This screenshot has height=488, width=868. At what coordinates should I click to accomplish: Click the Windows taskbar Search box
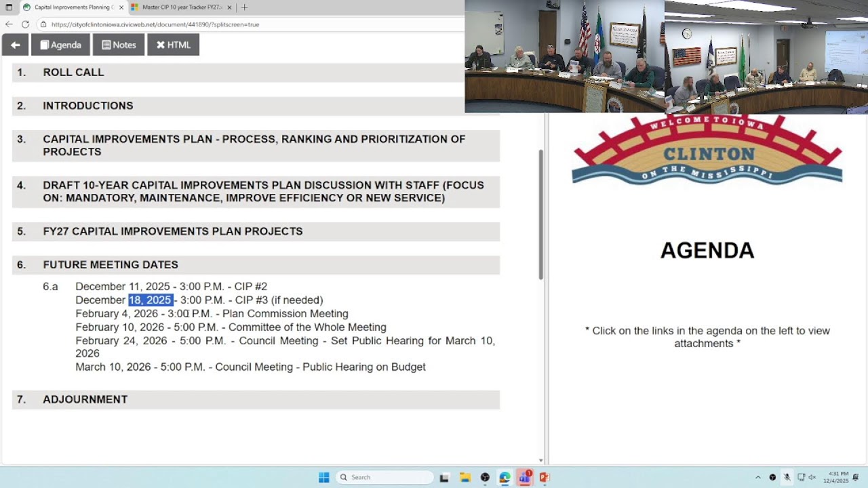tap(384, 477)
